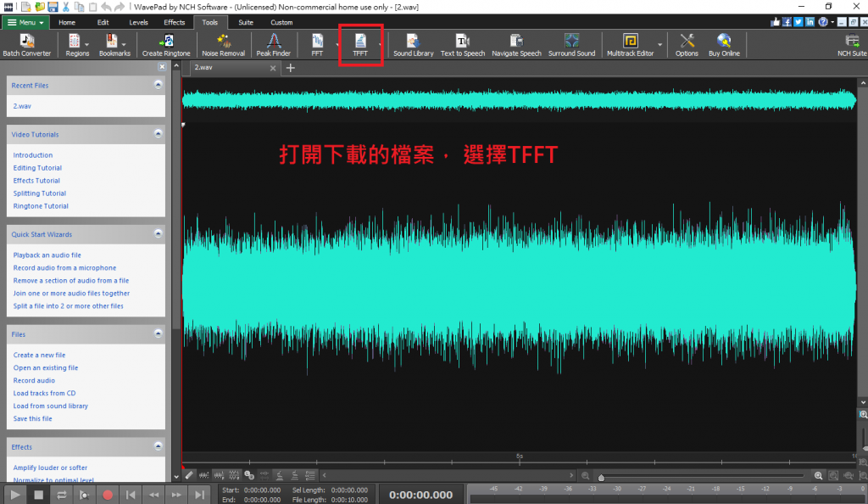This screenshot has height=504, width=868.
Task: Open Text to Speech tool
Action: (463, 45)
